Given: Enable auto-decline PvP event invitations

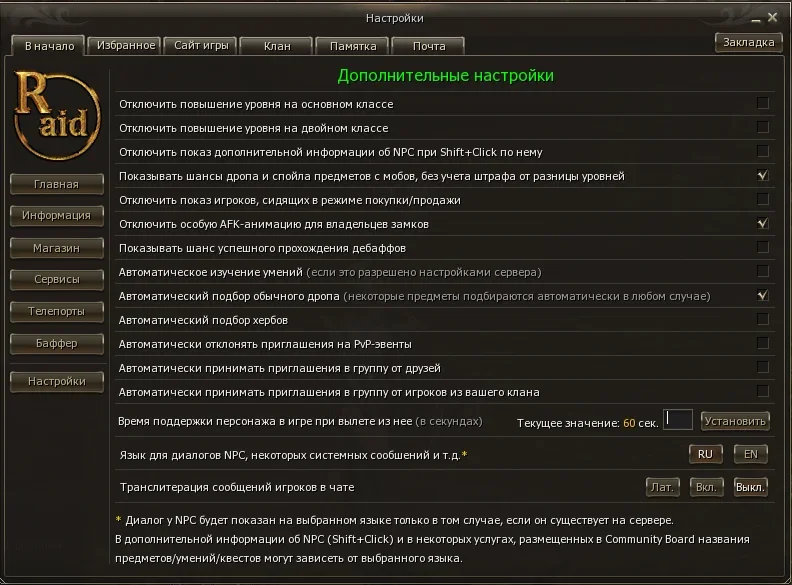Looking at the screenshot, I should pos(763,343).
